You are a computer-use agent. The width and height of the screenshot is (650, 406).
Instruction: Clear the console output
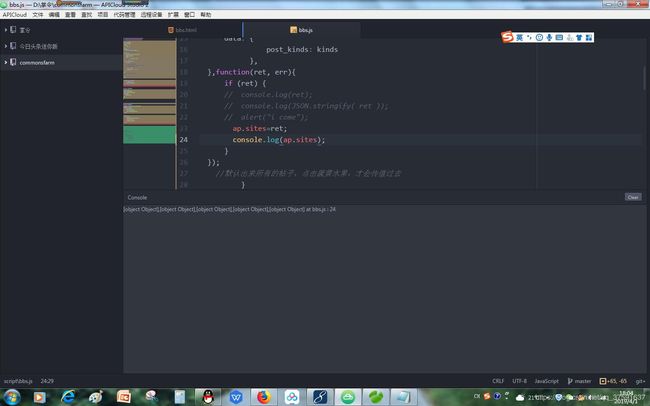coord(633,197)
